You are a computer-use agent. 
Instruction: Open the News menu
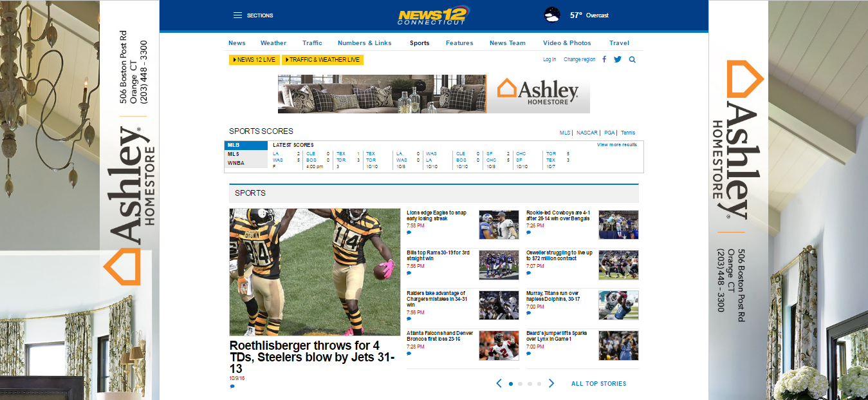[237, 43]
